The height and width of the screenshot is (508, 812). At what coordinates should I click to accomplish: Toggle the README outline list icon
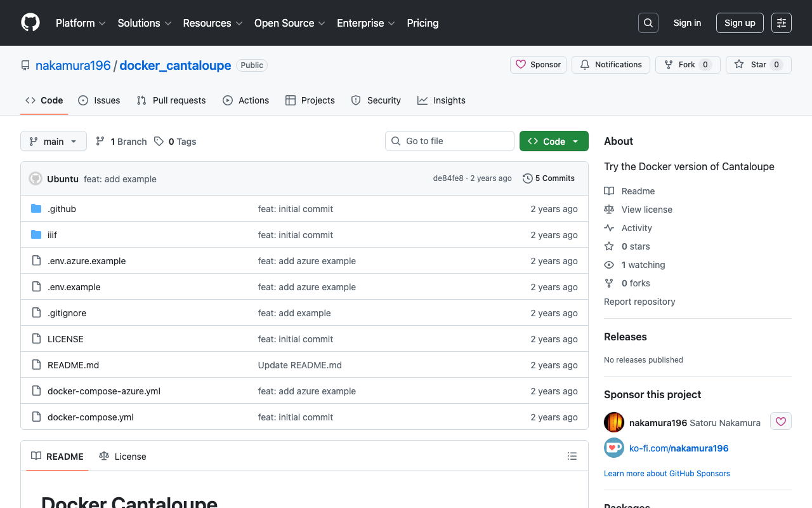[x=572, y=456]
